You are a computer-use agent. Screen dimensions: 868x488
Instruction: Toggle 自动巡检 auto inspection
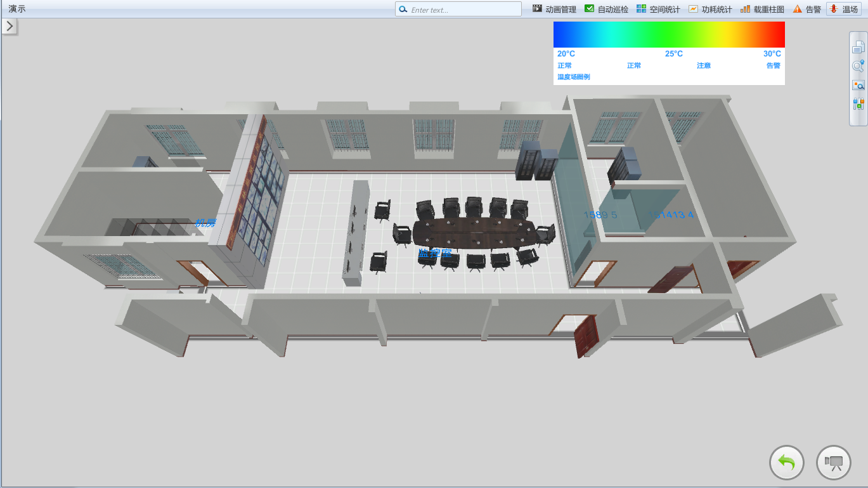(606, 9)
